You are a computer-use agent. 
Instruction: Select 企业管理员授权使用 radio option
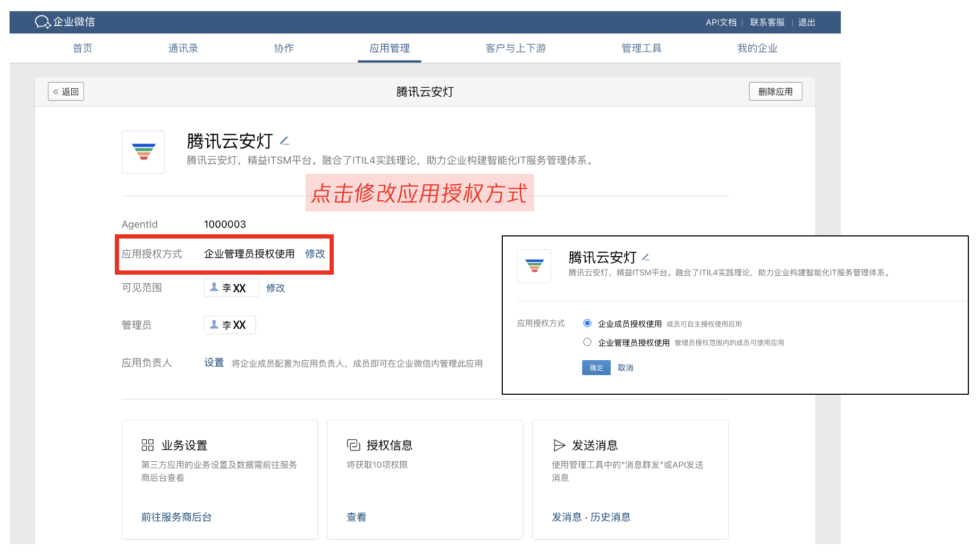(x=587, y=342)
